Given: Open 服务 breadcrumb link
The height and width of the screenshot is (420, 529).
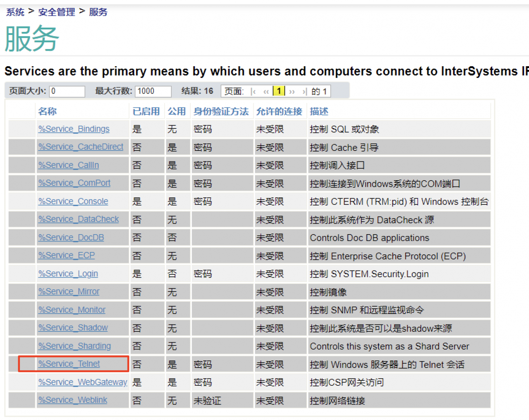Looking at the screenshot, I should pyautogui.click(x=98, y=12).
